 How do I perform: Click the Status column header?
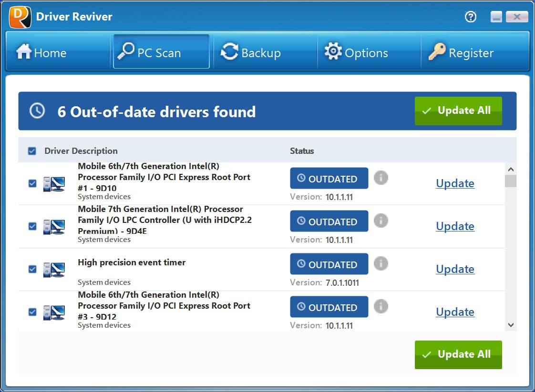click(302, 151)
